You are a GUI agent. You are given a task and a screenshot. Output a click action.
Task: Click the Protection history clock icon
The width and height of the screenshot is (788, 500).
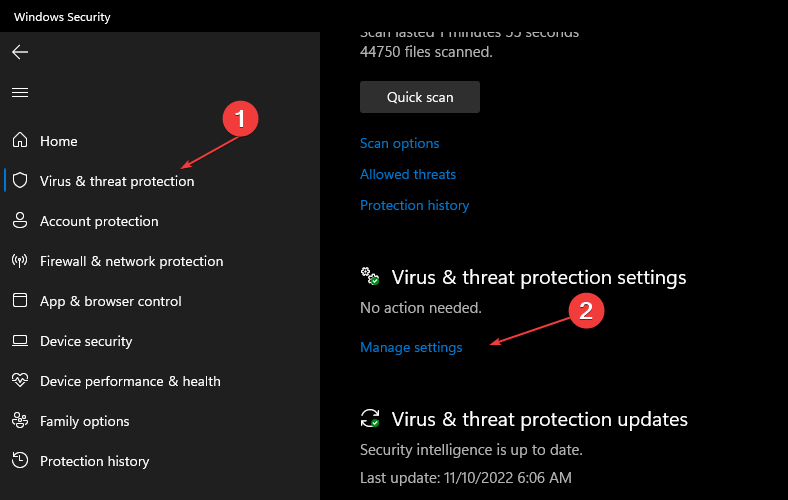(20, 460)
